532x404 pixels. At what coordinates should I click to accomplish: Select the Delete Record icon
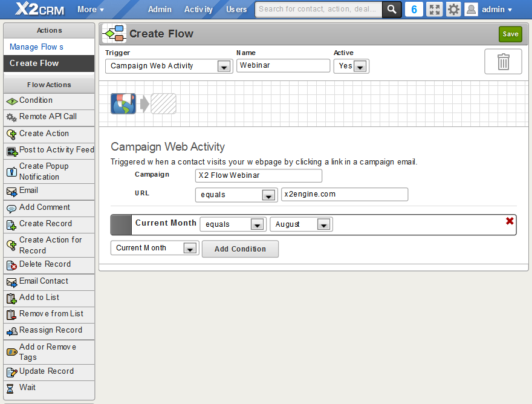(11, 266)
